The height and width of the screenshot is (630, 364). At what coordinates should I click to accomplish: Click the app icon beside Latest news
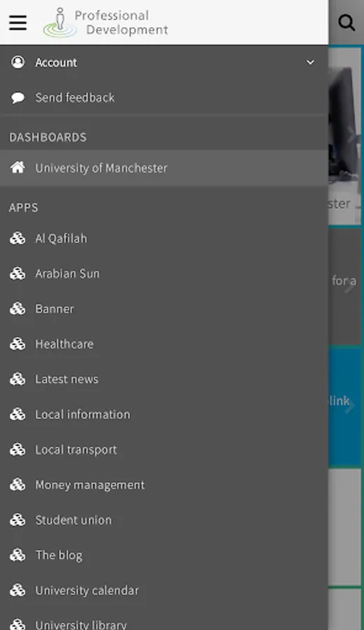pyautogui.click(x=17, y=379)
